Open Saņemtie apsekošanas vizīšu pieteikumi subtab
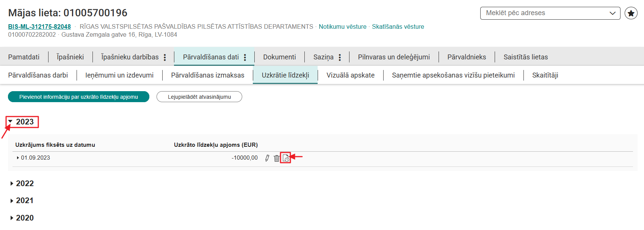644x230 pixels. 453,75
